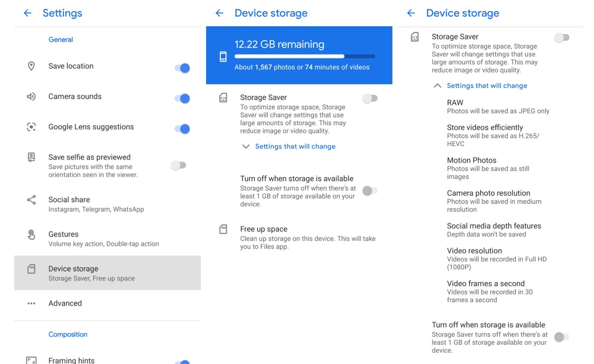
Task: Tap the Save location pin icon
Action: coord(31,66)
